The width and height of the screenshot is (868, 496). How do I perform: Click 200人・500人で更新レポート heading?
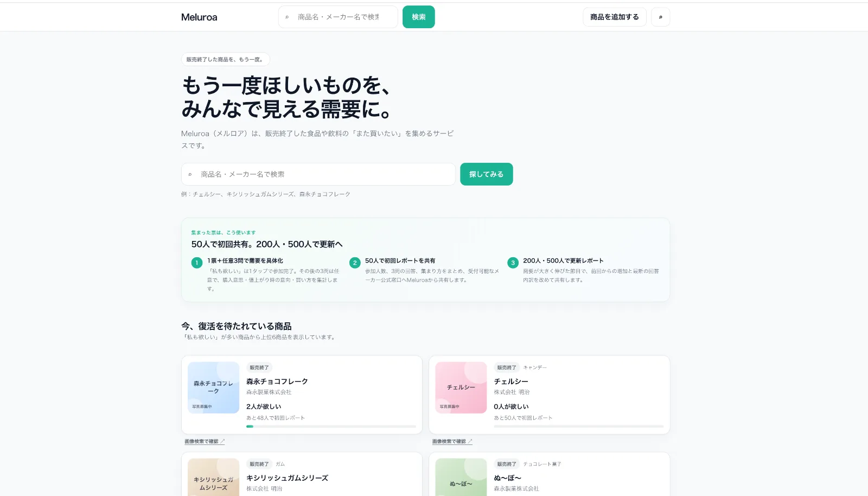pyautogui.click(x=563, y=260)
